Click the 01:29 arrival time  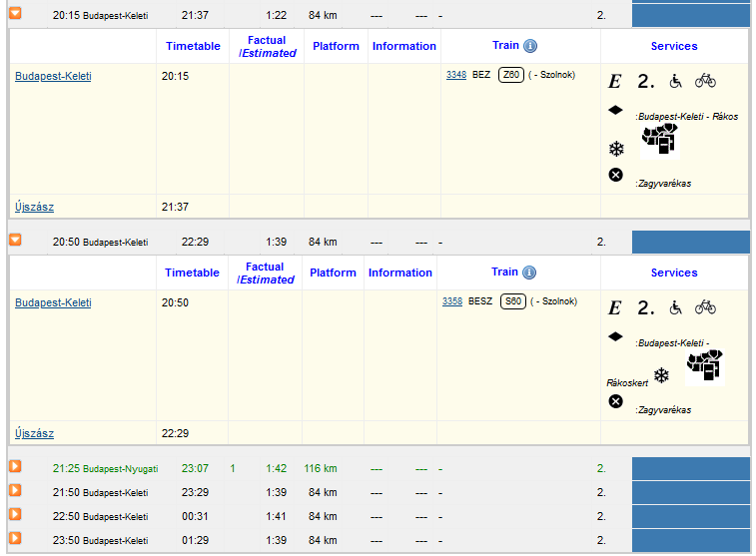(x=195, y=540)
